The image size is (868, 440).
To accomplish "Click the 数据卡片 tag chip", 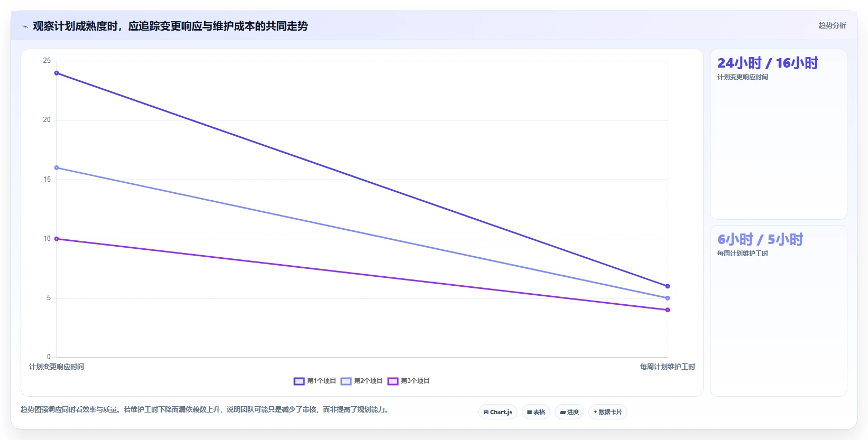I will [x=608, y=412].
